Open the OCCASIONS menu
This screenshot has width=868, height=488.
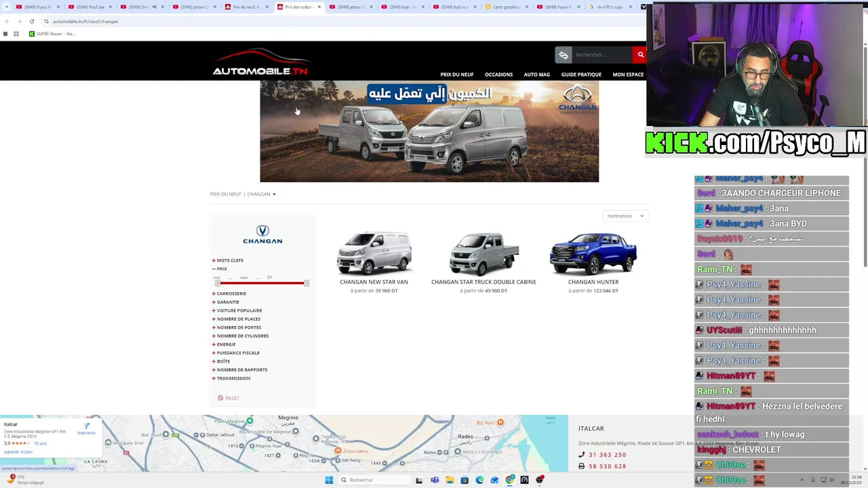tap(498, 75)
